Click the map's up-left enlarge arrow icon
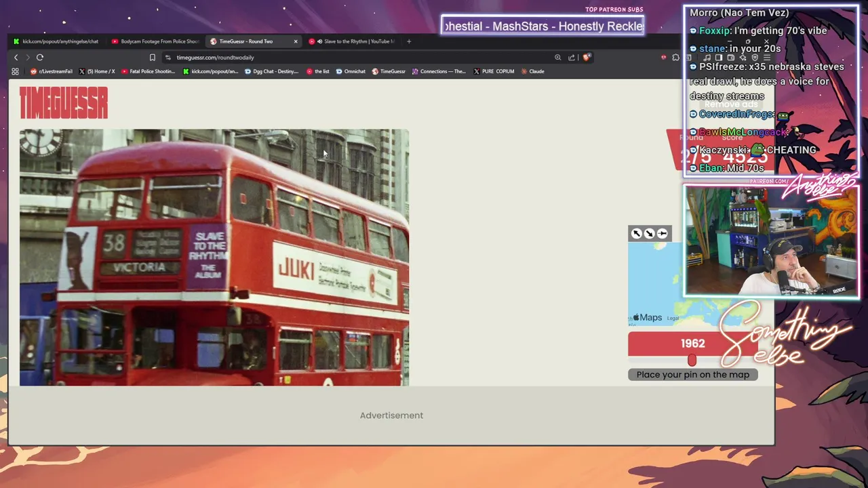868x488 pixels. click(x=636, y=234)
